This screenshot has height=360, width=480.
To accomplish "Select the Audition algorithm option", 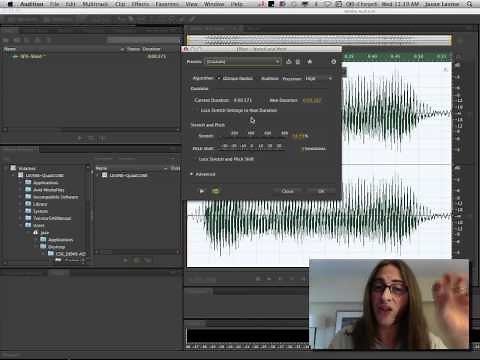I will pyautogui.click(x=267, y=78).
